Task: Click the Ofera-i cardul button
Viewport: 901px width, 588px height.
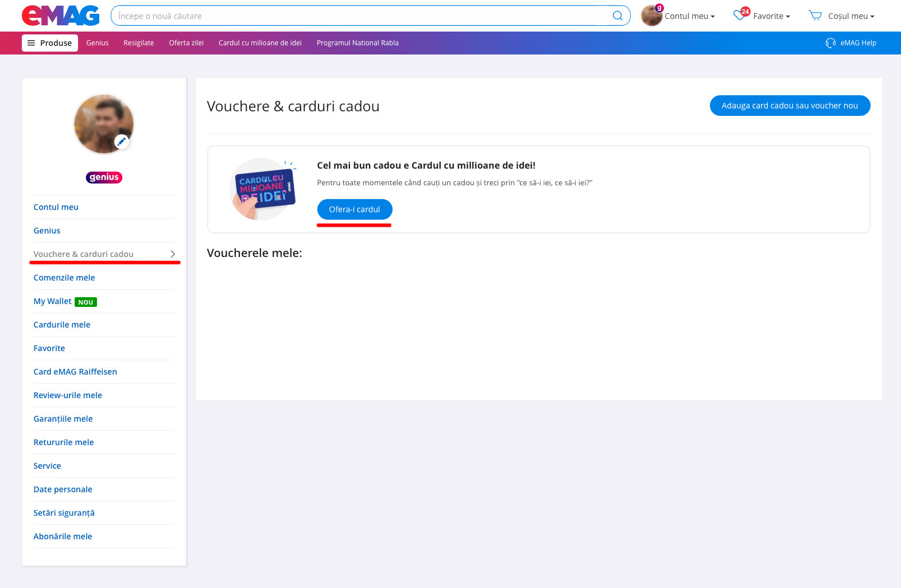Action: click(355, 209)
